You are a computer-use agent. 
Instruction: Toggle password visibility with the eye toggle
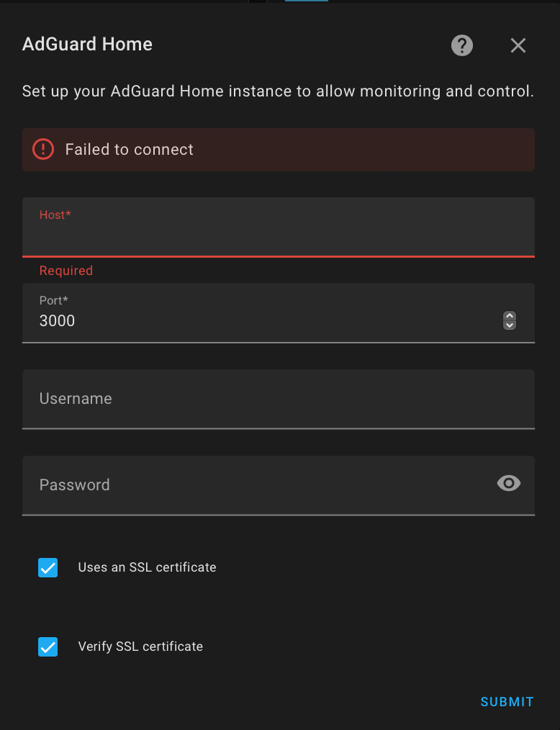tap(509, 483)
